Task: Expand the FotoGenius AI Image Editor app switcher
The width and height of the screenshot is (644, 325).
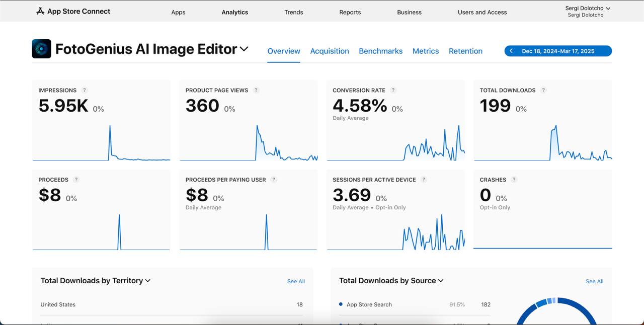Action: 244,49
